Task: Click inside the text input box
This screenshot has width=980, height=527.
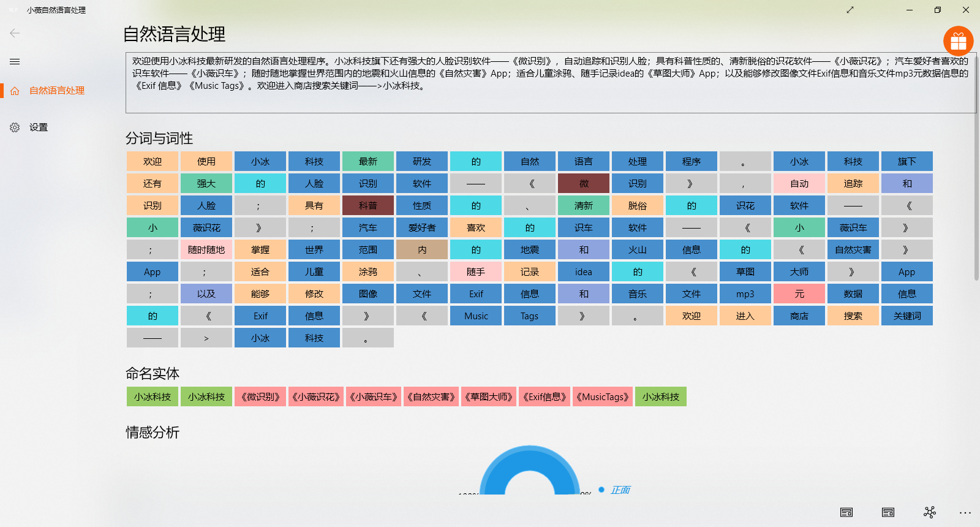Action: pos(551,83)
